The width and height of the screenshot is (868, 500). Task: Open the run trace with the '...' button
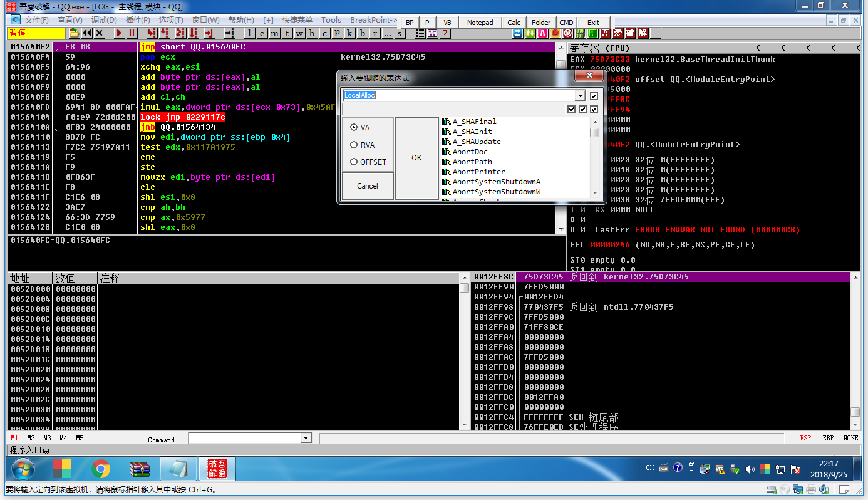pyautogui.click(x=388, y=33)
